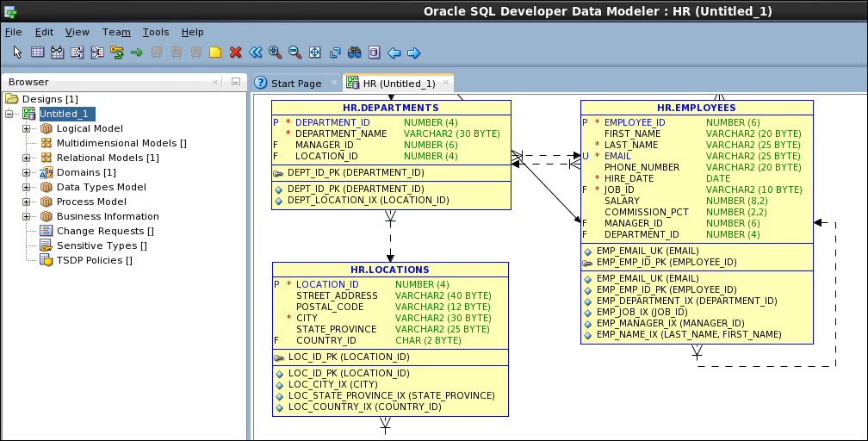Click the New FK Relation key icon
The height and width of the screenshot is (441, 868).
tap(117, 53)
